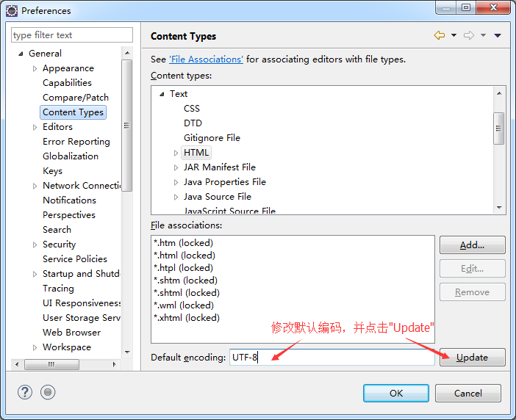The height and width of the screenshot is (420, 516).
Task: Open the Content Types view menu triangle
Action: (498, 35)
